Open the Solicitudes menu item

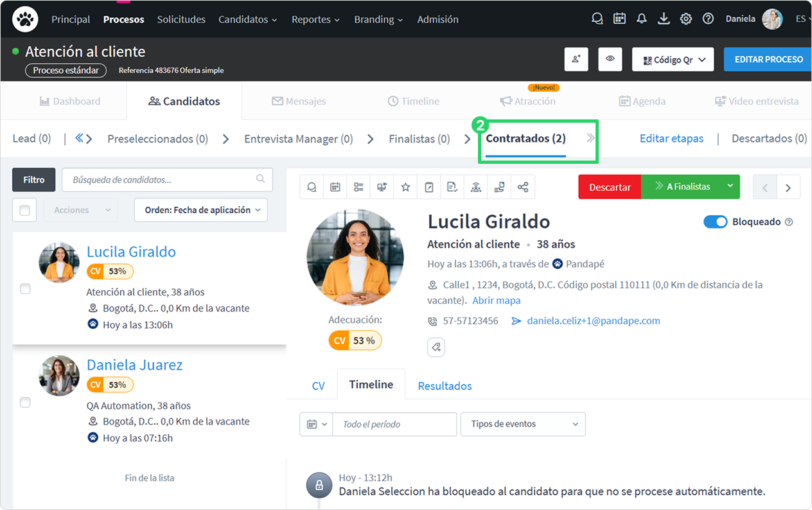[181, 19]
